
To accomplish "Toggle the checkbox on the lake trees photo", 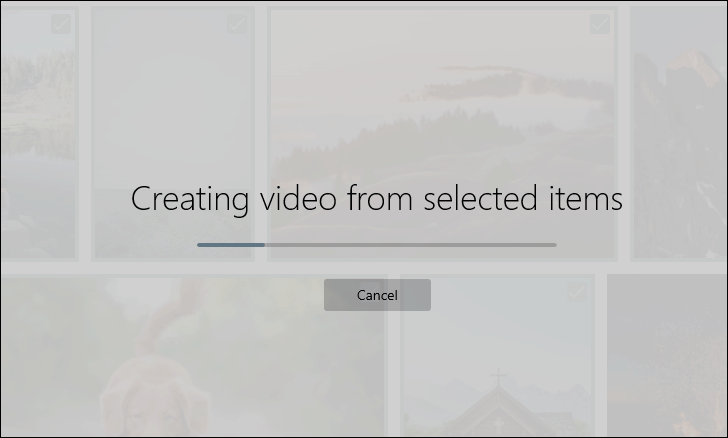I will (x=61, y=24).
